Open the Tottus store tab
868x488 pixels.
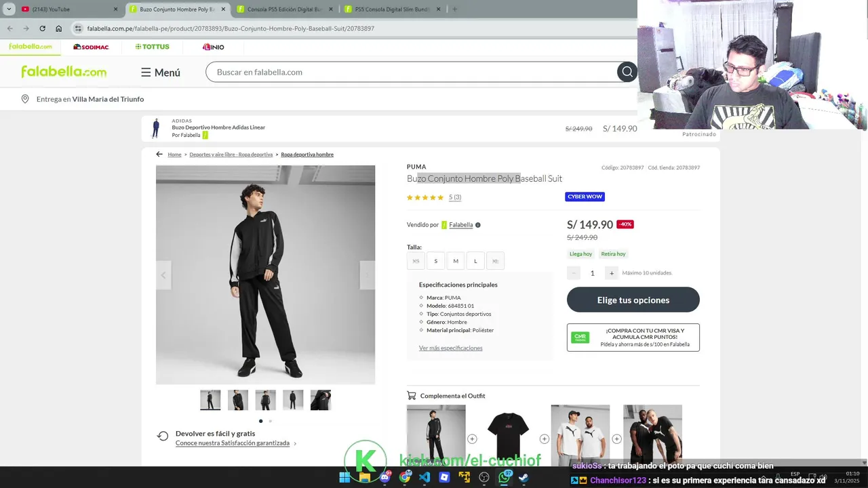pos(152,47)
